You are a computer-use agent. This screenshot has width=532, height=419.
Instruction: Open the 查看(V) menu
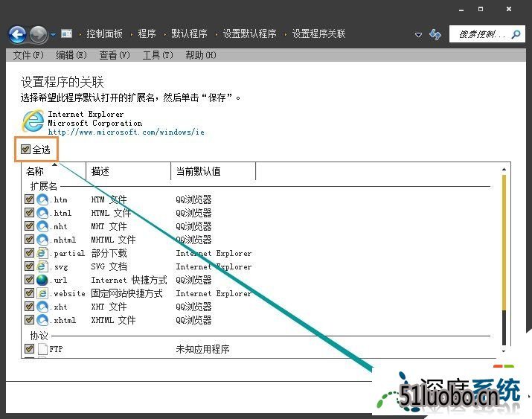click(x=115, y=55)
